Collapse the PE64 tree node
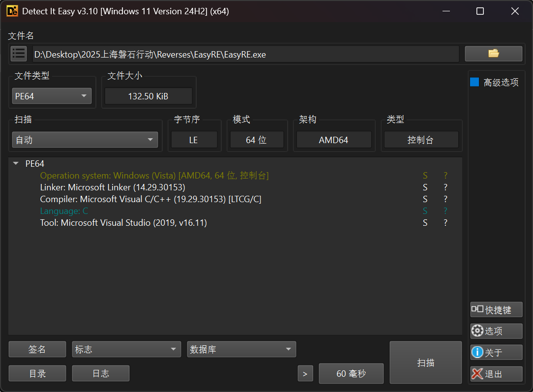 [16, 163]
